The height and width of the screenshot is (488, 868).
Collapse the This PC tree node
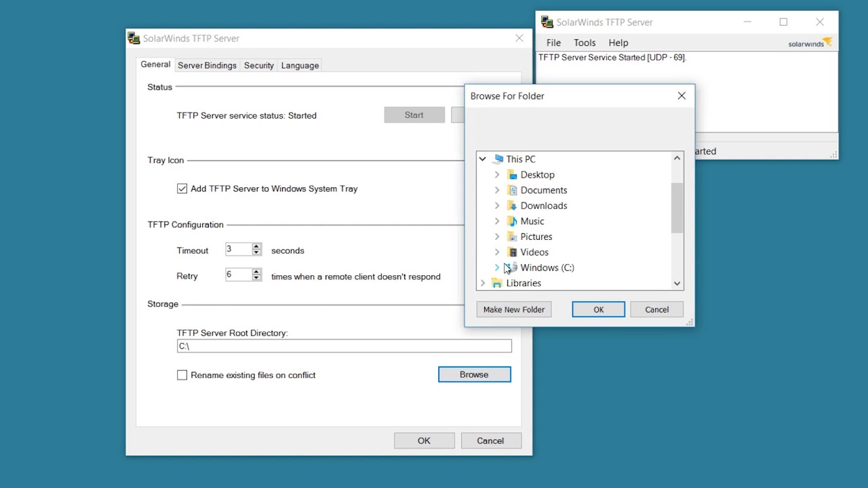(x=483, y=159)
